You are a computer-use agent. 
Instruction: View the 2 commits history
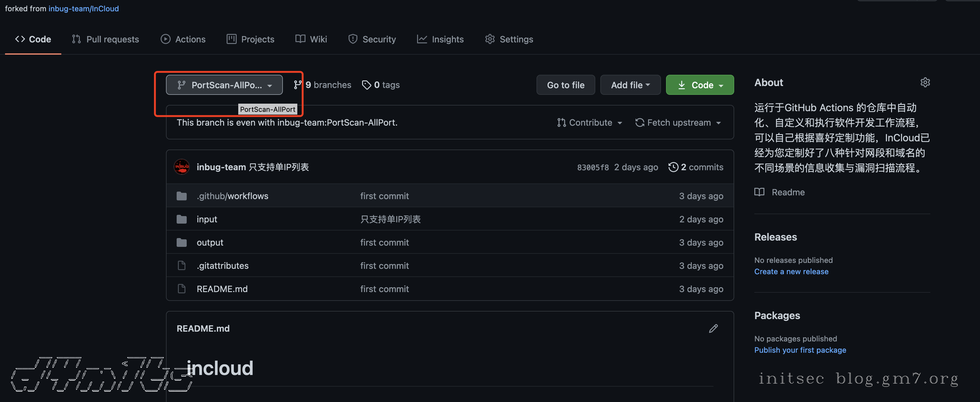(696, 167)
